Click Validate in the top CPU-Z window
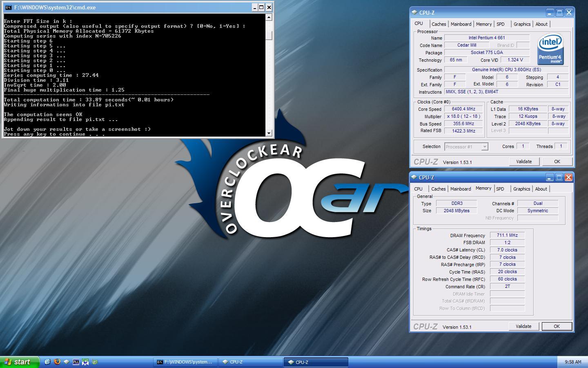588x368 pixels. point(524,162)
